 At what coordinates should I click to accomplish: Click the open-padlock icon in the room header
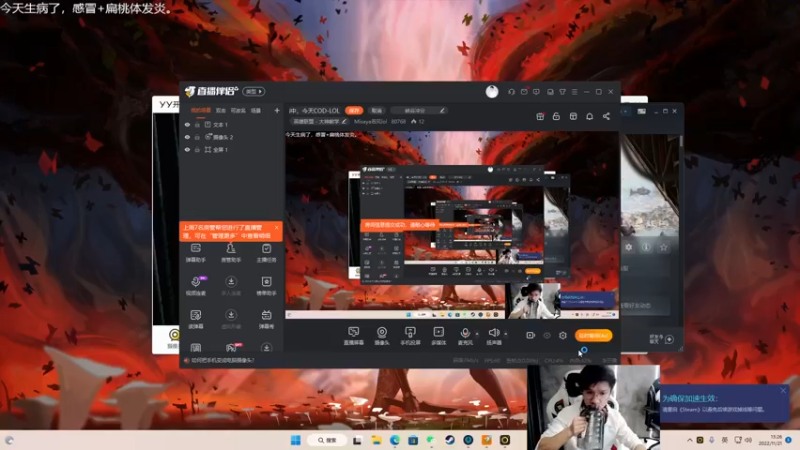coord(556,116)
